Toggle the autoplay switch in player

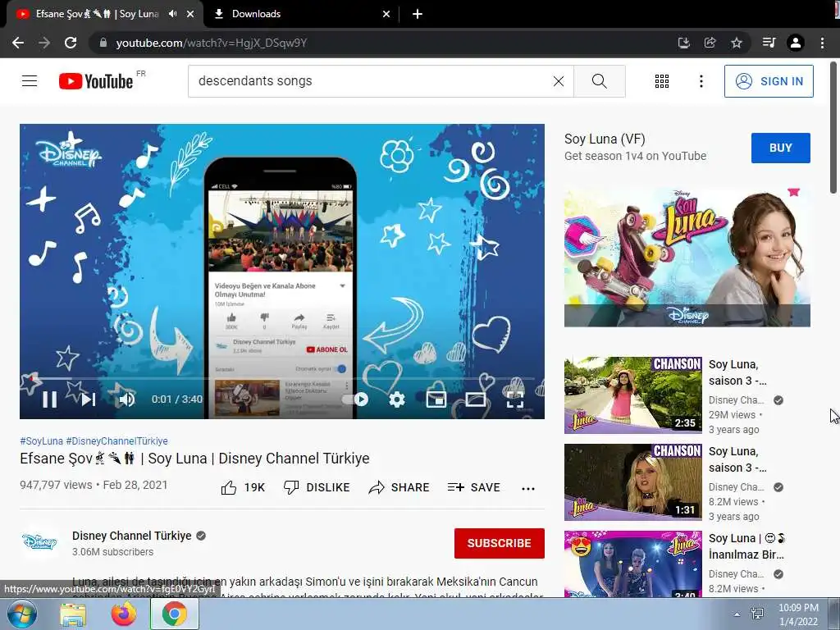coord(355,399)
